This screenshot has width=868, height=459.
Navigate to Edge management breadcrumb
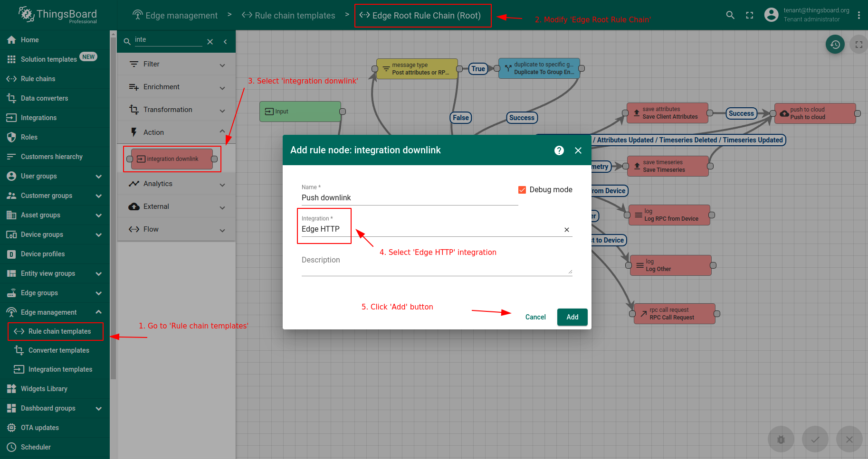[175, 15]
